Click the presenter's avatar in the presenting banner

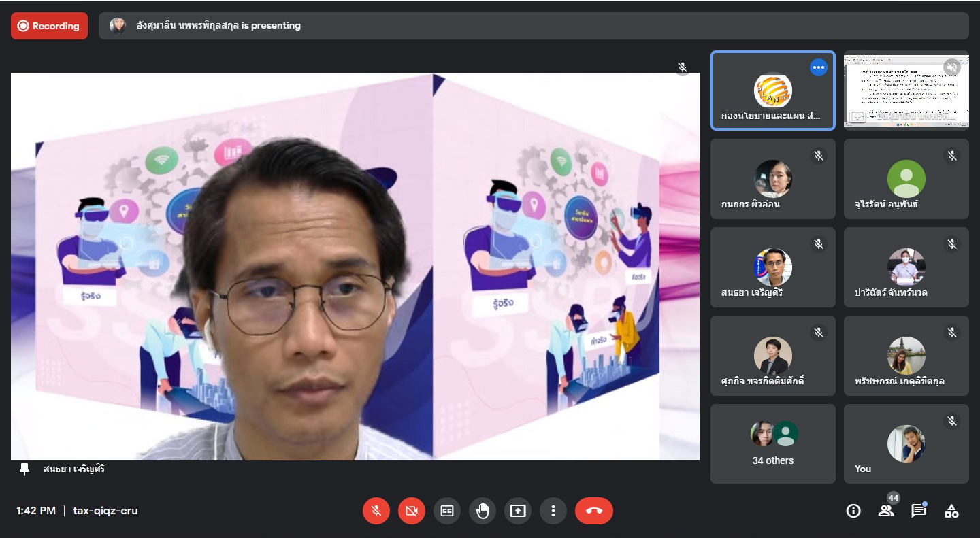[x=118, y=26]
